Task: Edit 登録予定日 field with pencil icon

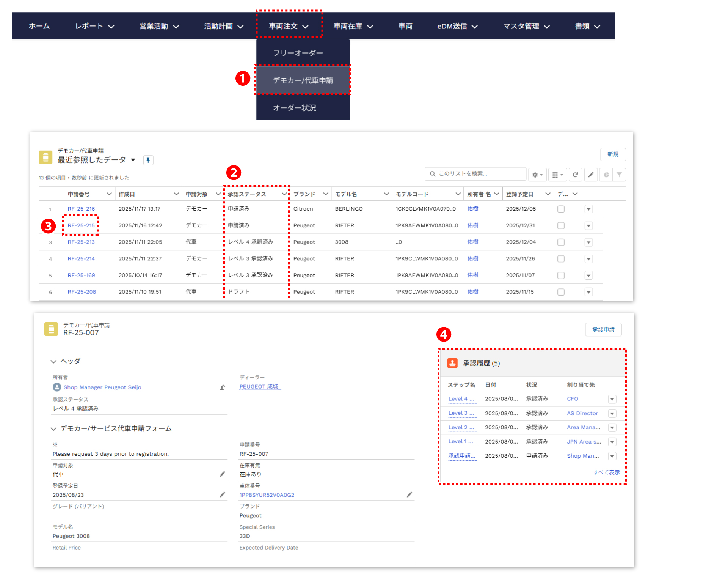Action: point(223,494)
